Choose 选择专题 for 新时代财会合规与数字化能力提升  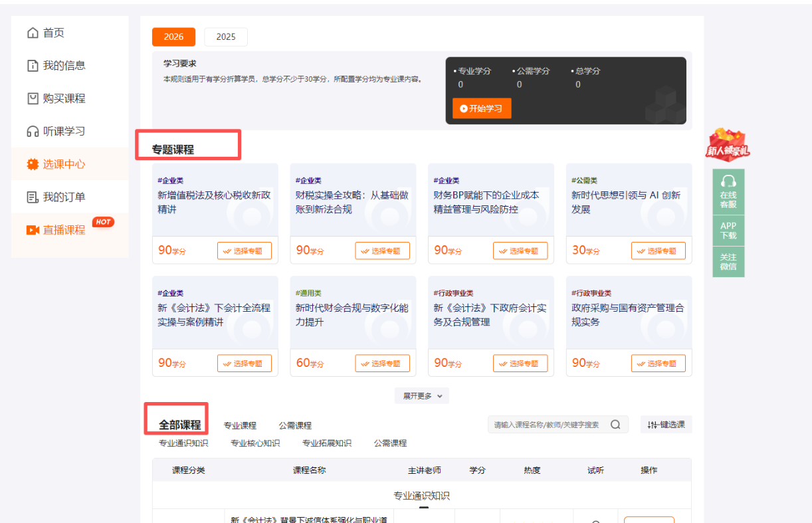(383, 364)
